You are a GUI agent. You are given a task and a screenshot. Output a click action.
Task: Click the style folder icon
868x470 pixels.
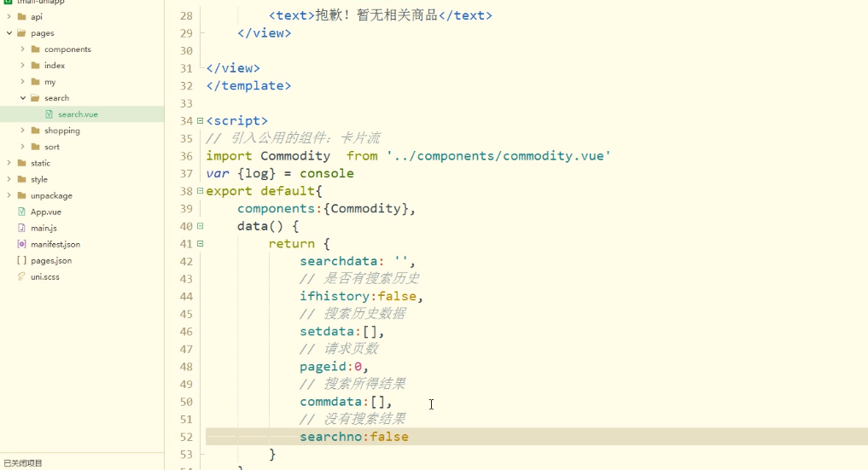pyautogui.click(x=21, y=179)
